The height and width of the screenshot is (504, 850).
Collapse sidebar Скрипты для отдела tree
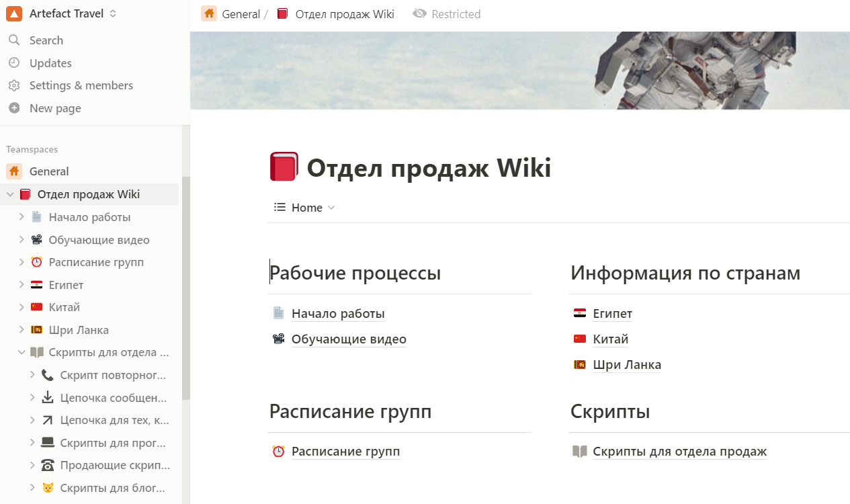(22, 352)
